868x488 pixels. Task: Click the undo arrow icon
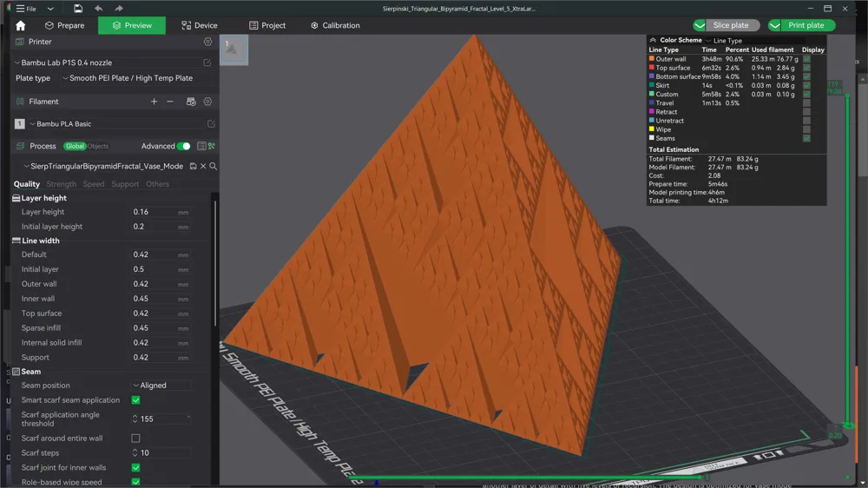(x=99, y=9)
